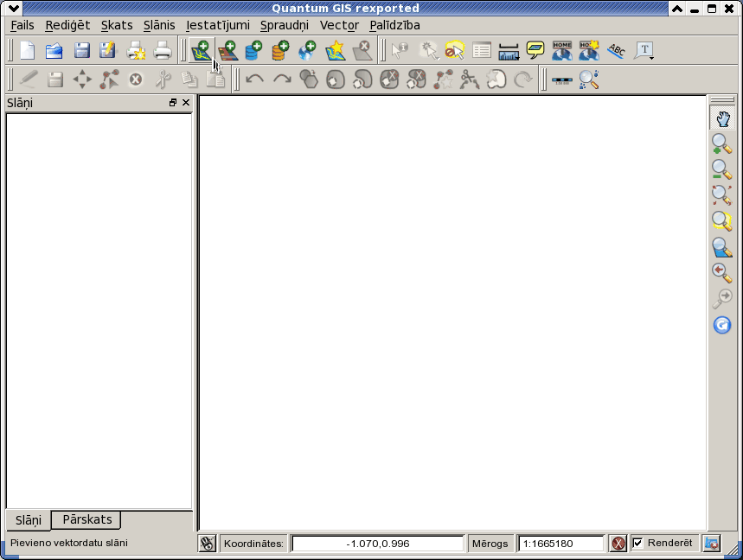Select the Add ring tool
The height and width of the screenshot is (560, 743).
[x=336, y=79]
